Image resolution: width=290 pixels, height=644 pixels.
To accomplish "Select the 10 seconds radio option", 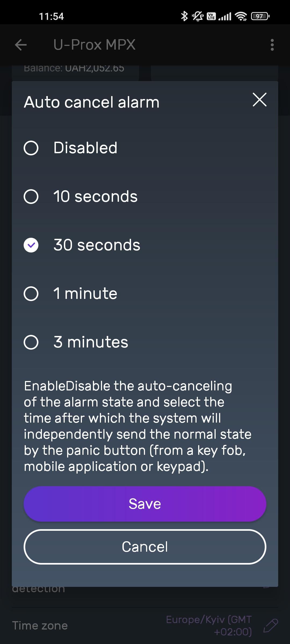I will pos(31,196).
